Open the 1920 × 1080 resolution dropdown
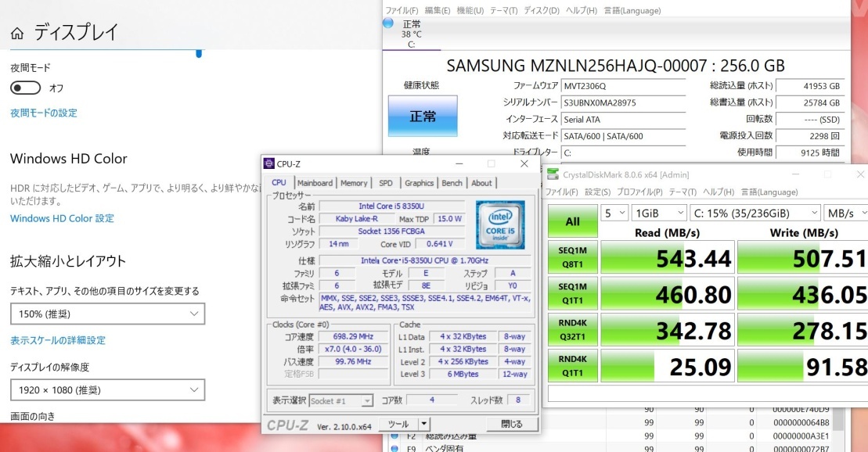The image size is (868, 452). 107,390
